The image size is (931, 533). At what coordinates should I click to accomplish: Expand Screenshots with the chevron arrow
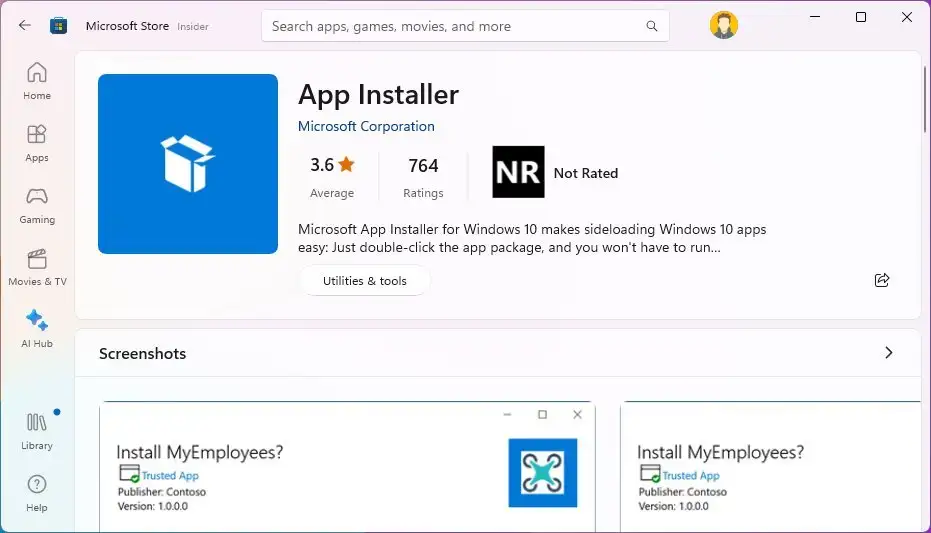coord(888,353)
